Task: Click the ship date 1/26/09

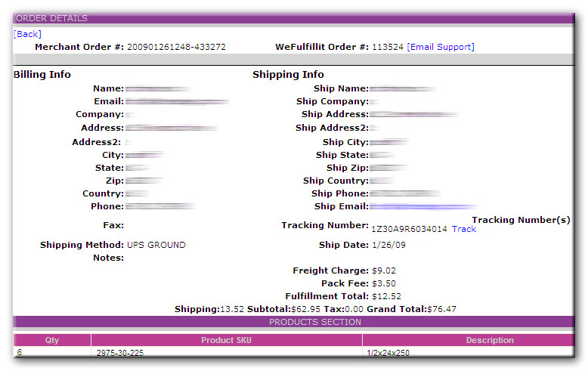Action: [x=388, y=245]
